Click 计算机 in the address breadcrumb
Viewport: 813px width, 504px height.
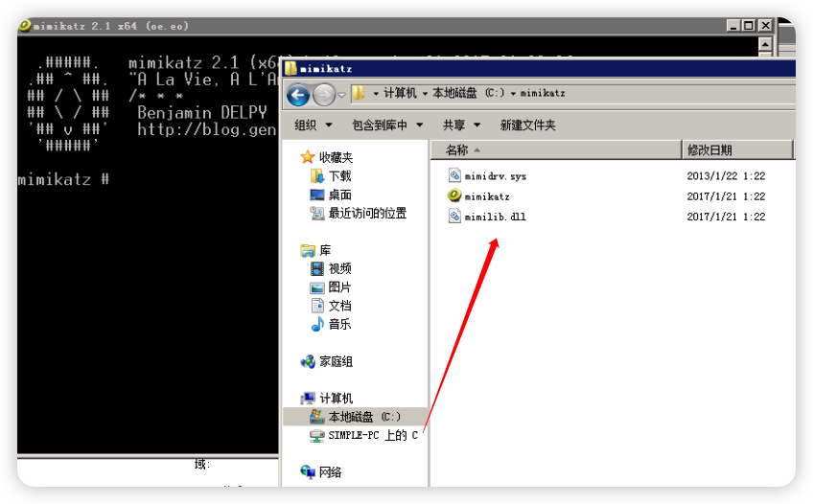(400, 93)
